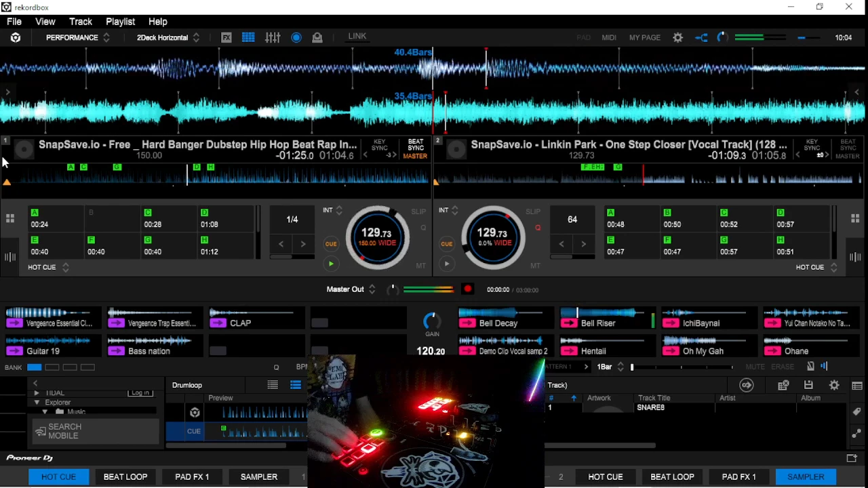Image resolution: width=868 pixels, height=488 pixels.
Task: Click the red record button
Action: (467, 289)
